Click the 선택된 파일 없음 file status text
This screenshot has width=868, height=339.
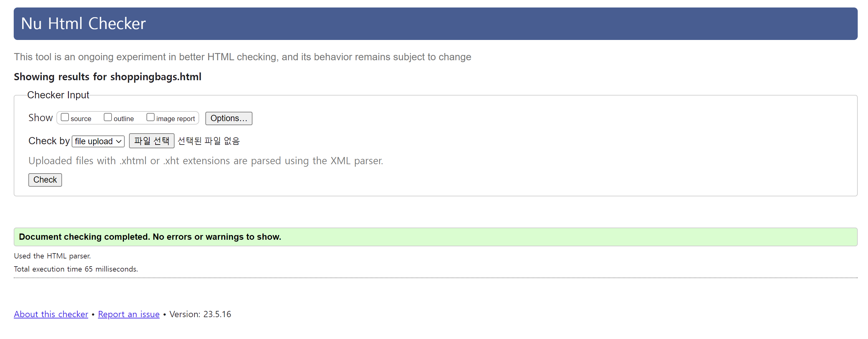(x=208, y=141)
